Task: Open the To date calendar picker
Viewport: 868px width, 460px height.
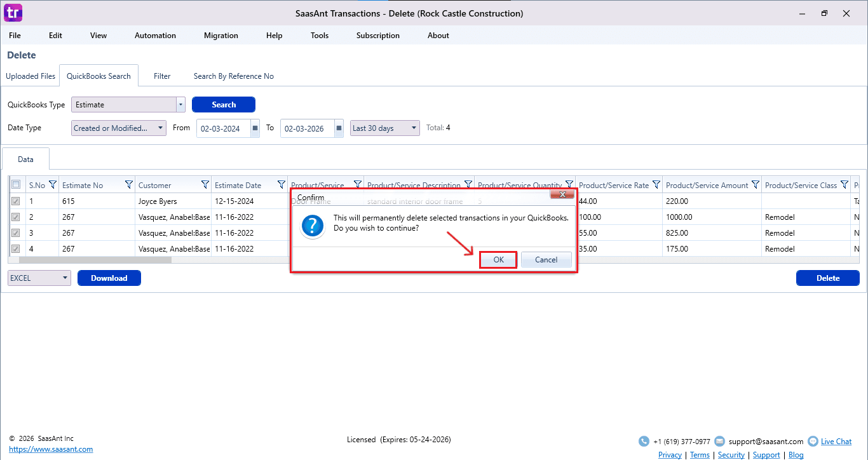Action: tap(339, 128)
